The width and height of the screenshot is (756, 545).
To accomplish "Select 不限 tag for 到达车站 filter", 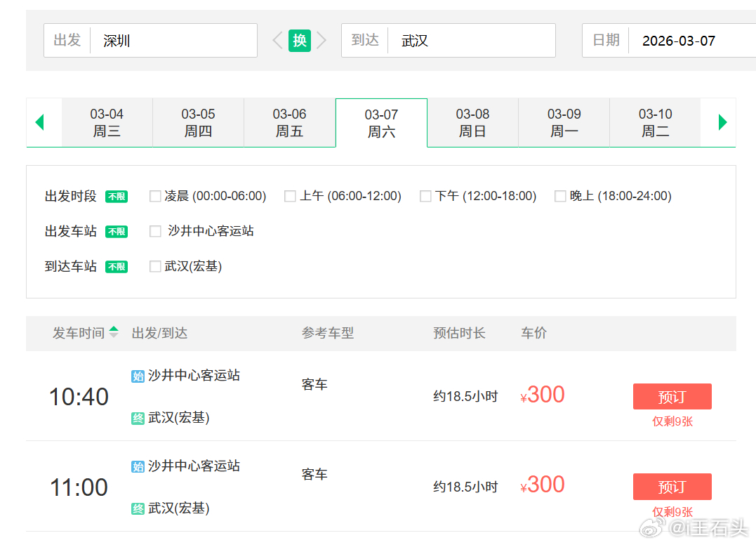I will pos(116,267).
